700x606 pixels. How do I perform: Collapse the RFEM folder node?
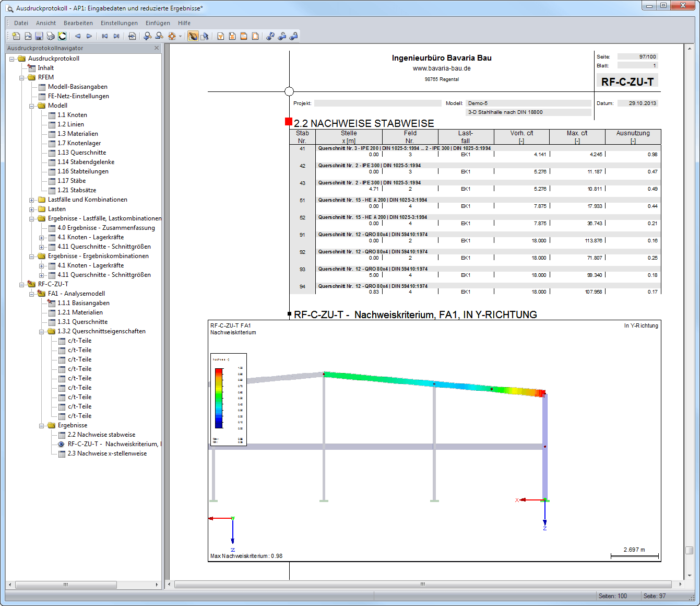point(22,77)
